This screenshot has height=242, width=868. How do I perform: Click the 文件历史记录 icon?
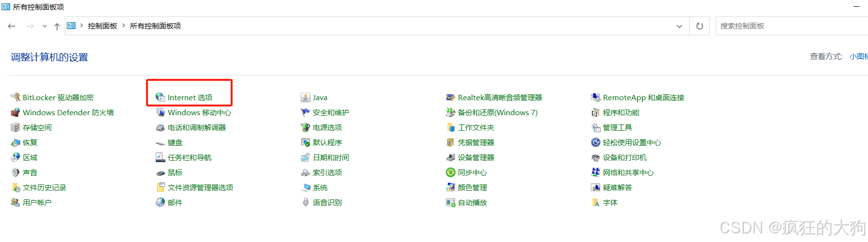point(15,187)
